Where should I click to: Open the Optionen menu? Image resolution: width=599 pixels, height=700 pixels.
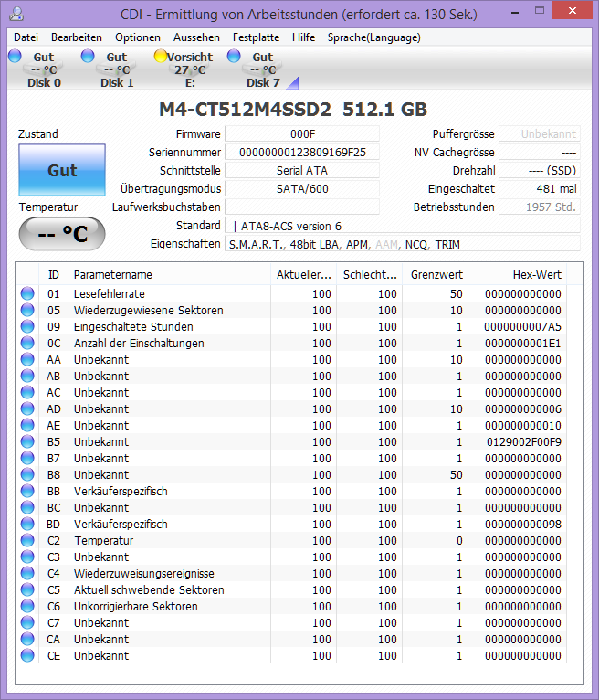[138, 37]
